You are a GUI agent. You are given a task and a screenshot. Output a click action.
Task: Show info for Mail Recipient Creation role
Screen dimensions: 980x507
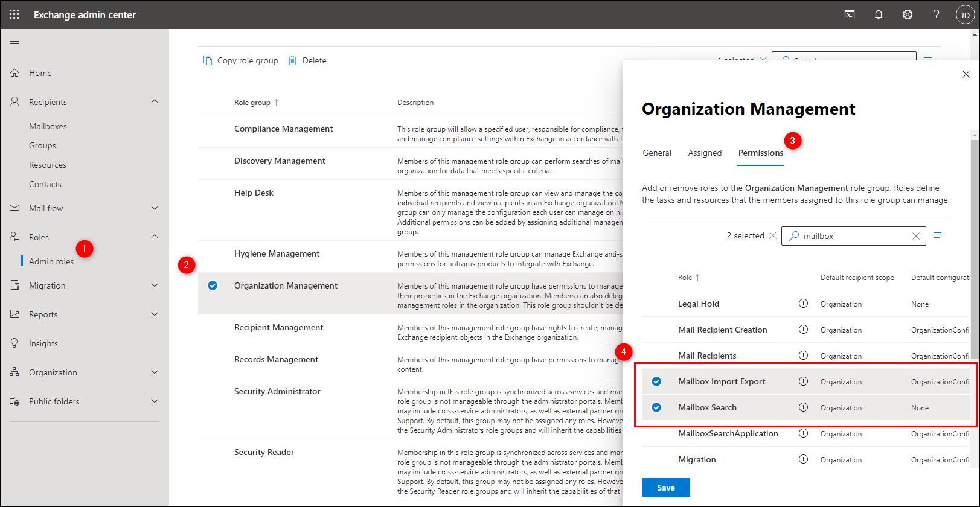coord(803,330)
